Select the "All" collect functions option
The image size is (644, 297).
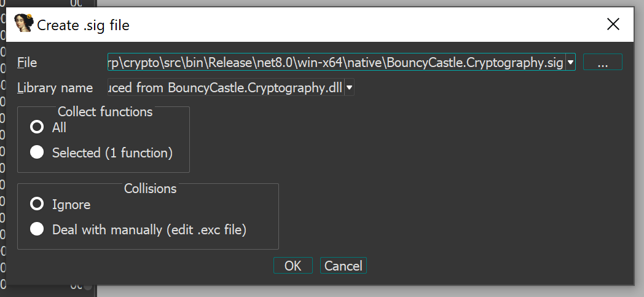coord(37,127)
